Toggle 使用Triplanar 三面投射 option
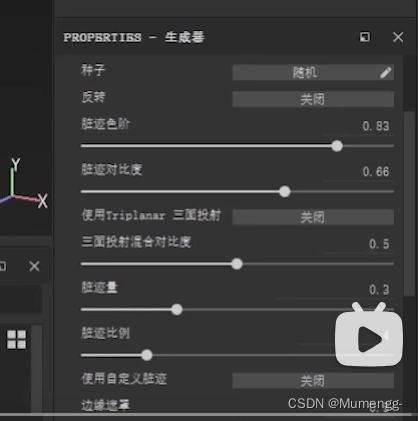Image resolution: width=418 pixels, height=421 pixels. pos(313,217)
